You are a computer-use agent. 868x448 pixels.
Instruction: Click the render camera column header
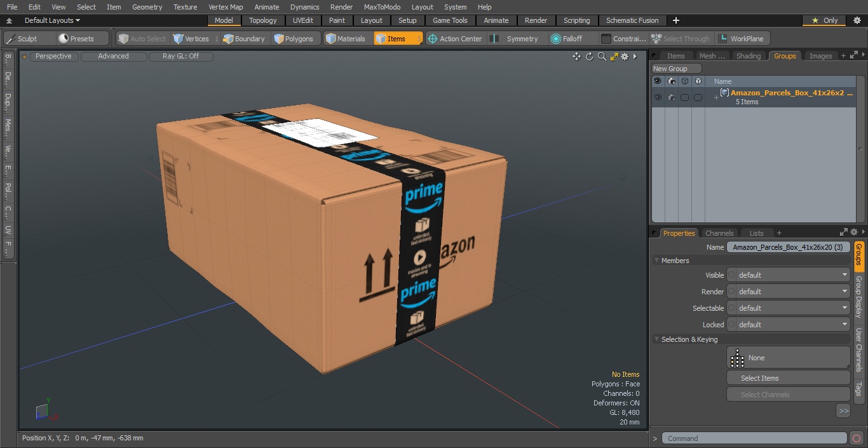(x=671, y=81)
